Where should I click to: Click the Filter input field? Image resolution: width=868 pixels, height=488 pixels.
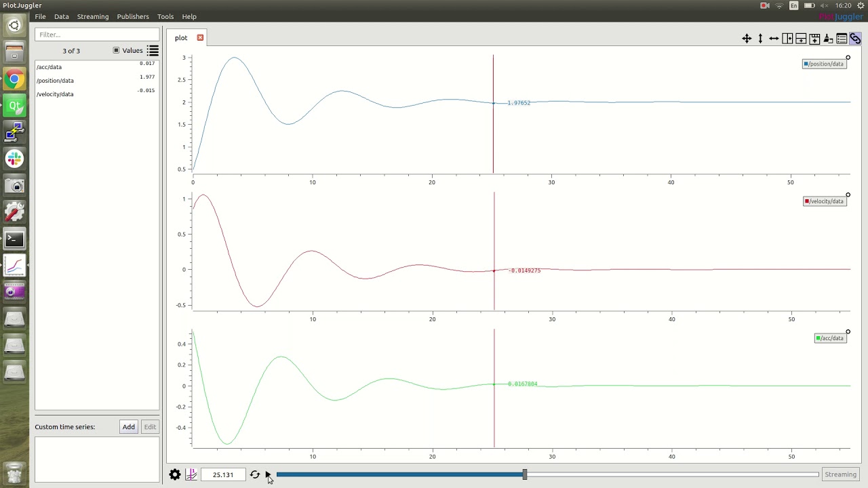click(98, 34)
